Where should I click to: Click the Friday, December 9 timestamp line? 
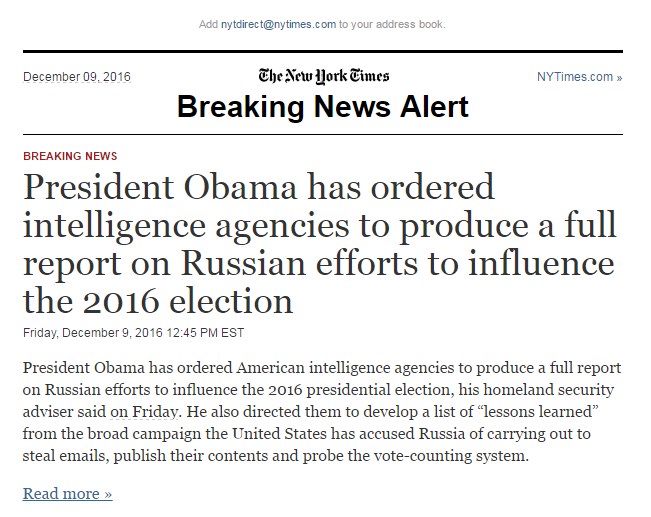(x=133, y=333)
